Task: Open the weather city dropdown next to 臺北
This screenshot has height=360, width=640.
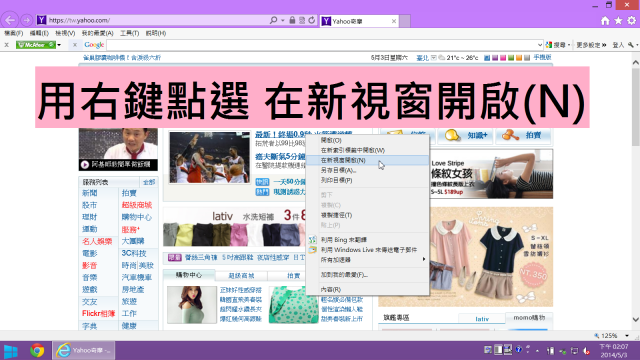Action: coord(433,58)
